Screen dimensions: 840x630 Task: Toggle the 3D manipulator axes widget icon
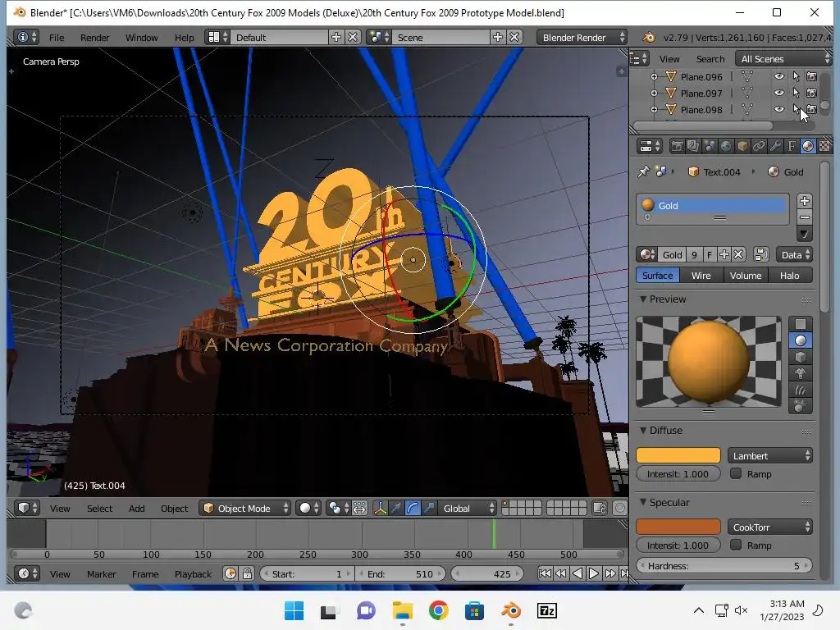380,509
